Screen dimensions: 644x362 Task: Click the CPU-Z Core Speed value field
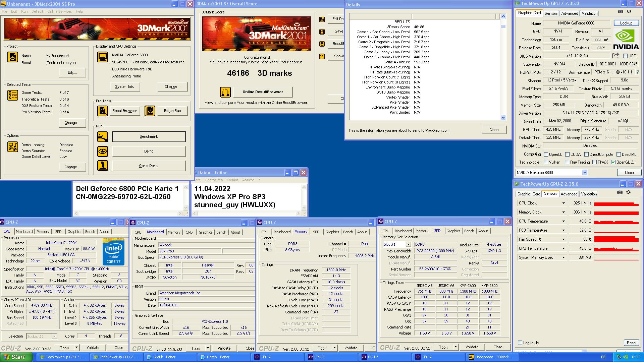(42, 305)
